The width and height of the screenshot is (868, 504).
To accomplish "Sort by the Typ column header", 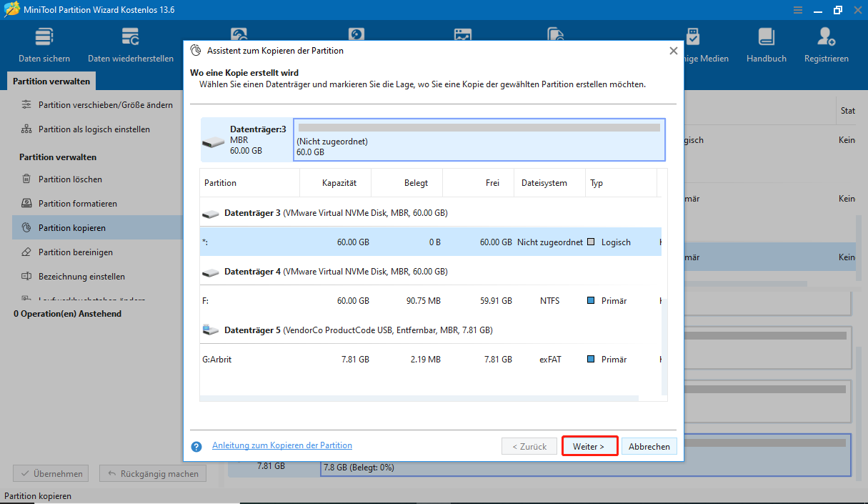I will [x=621, y=183].
